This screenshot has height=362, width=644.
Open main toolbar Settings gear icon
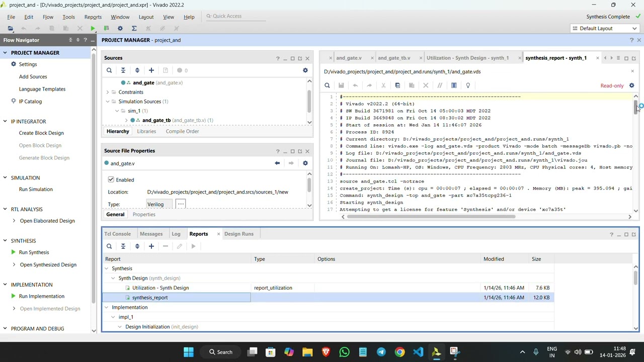pos(120,28)
